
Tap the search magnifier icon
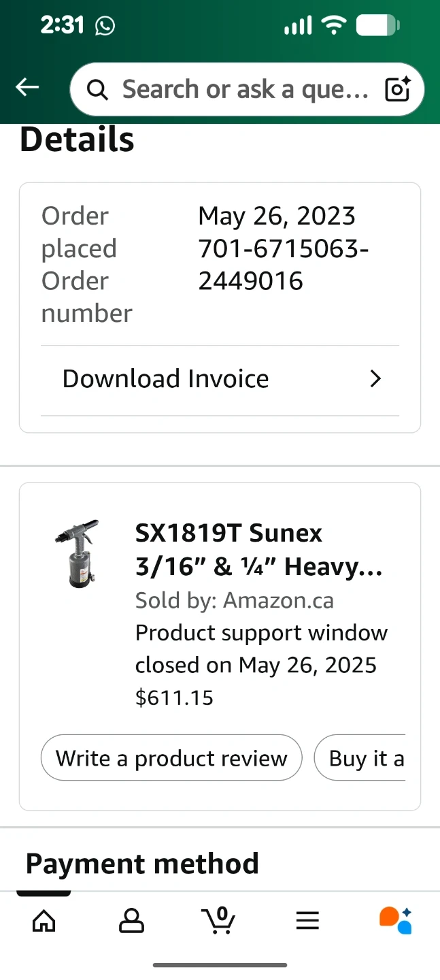[x=97, y=90]
